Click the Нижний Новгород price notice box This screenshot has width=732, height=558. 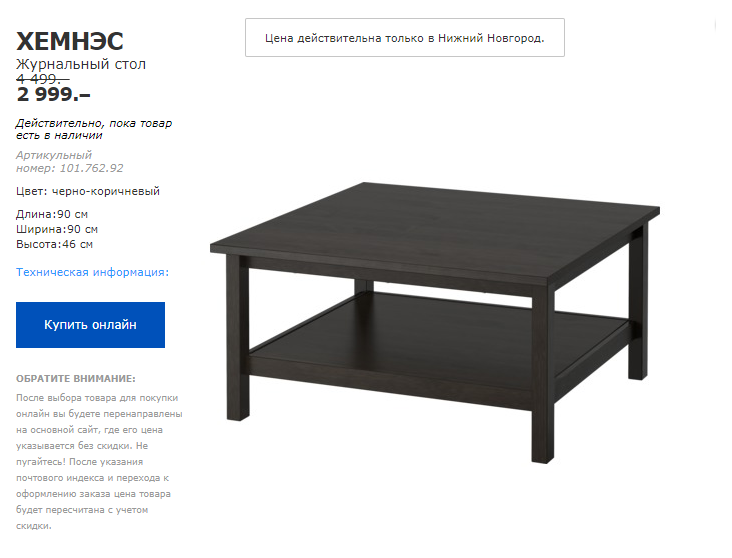[405, 38]
